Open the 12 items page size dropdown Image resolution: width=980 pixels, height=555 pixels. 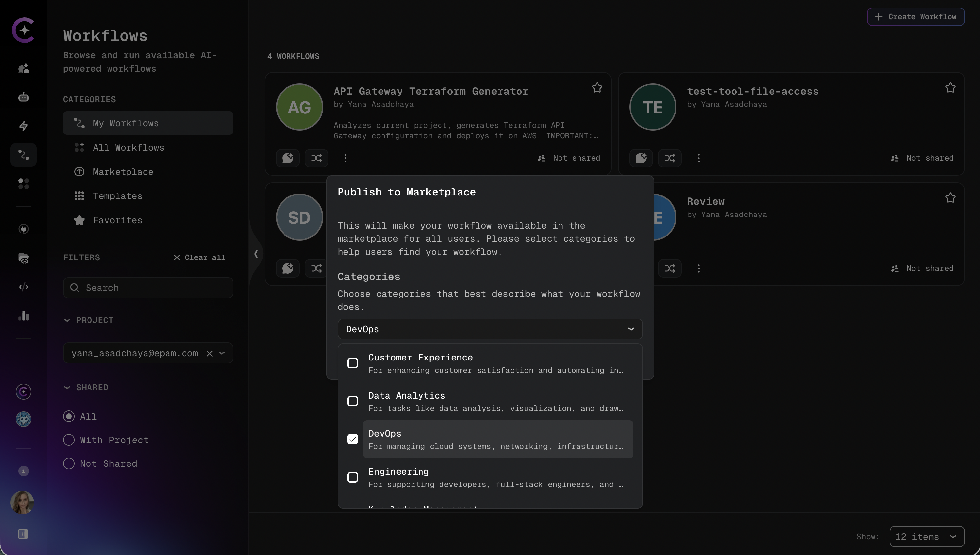(927, 537)
